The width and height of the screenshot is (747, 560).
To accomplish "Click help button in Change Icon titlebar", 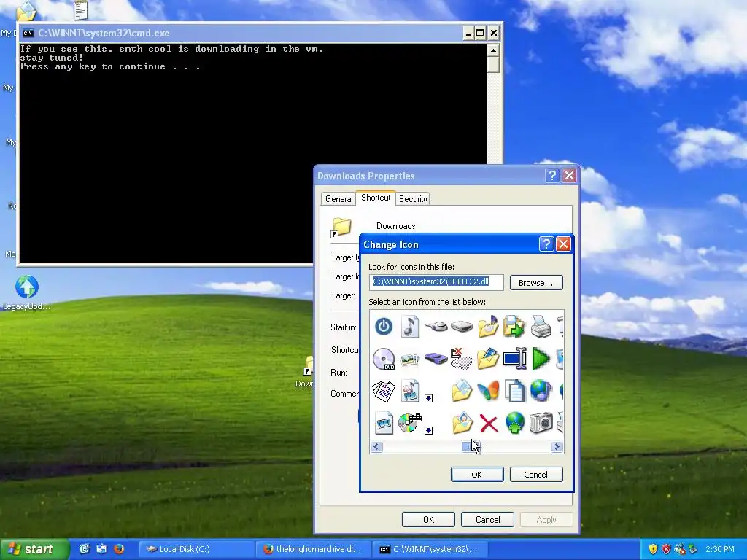I will [x=546, y=244].
